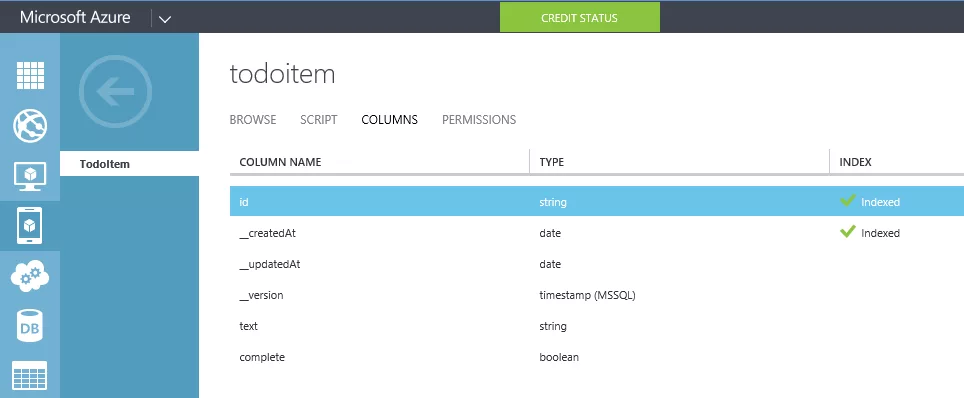
Task: Open the Virtual Machines monitor icon
Action: coord(30,177)
